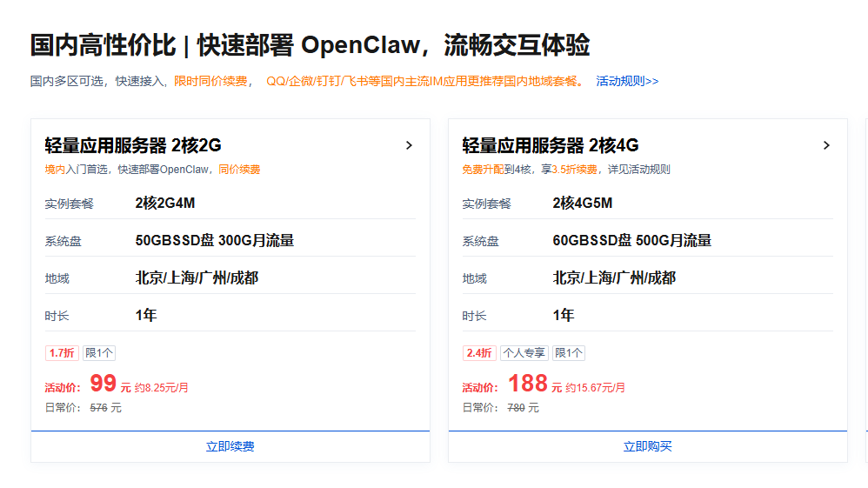The height and width of the screenshot is (488, 868).
Task: Click the orange 限时同价续费 text
Action: [x=210, y=81]
